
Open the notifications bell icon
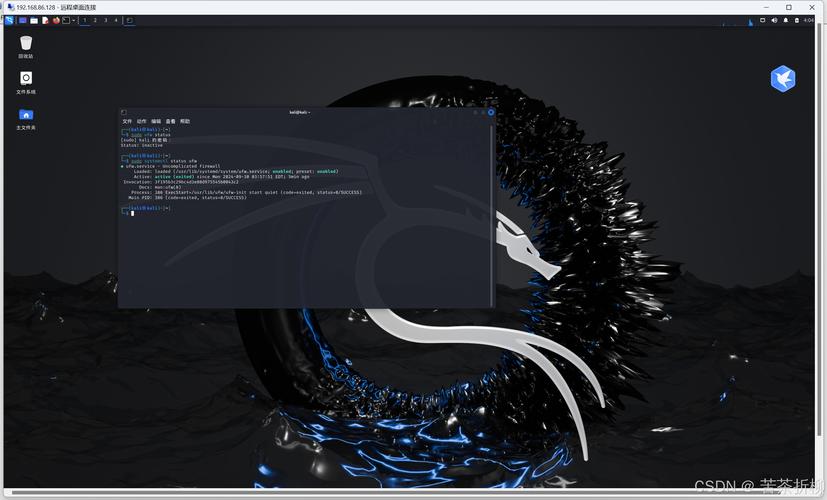tap(785, 20)
